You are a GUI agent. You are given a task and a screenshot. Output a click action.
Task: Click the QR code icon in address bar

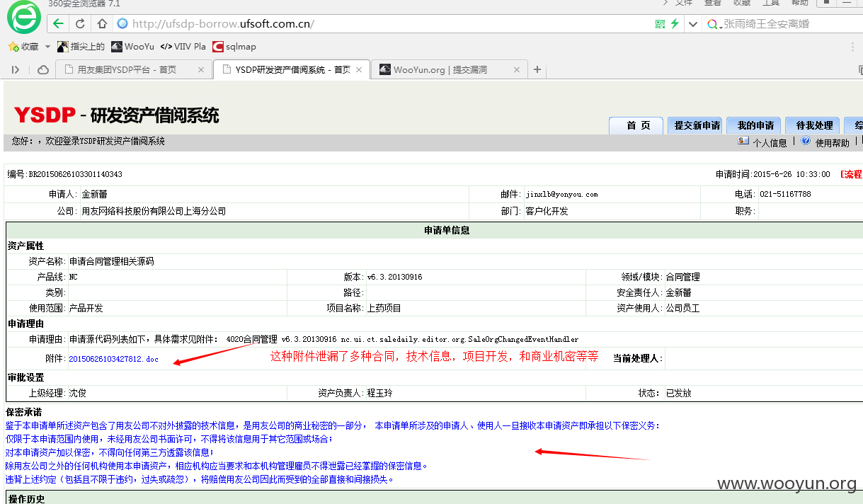(x=660, y=23)
